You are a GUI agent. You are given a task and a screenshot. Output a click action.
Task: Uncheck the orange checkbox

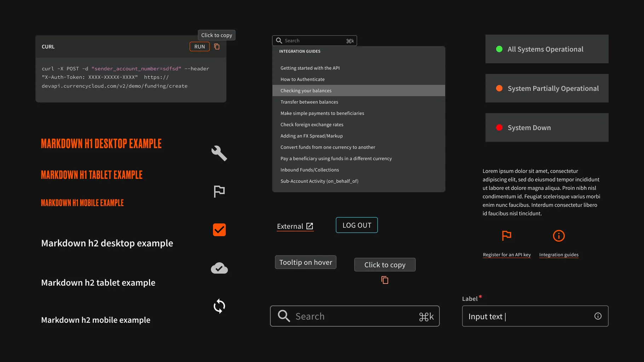pyautogui.click(x=219, y=230)
